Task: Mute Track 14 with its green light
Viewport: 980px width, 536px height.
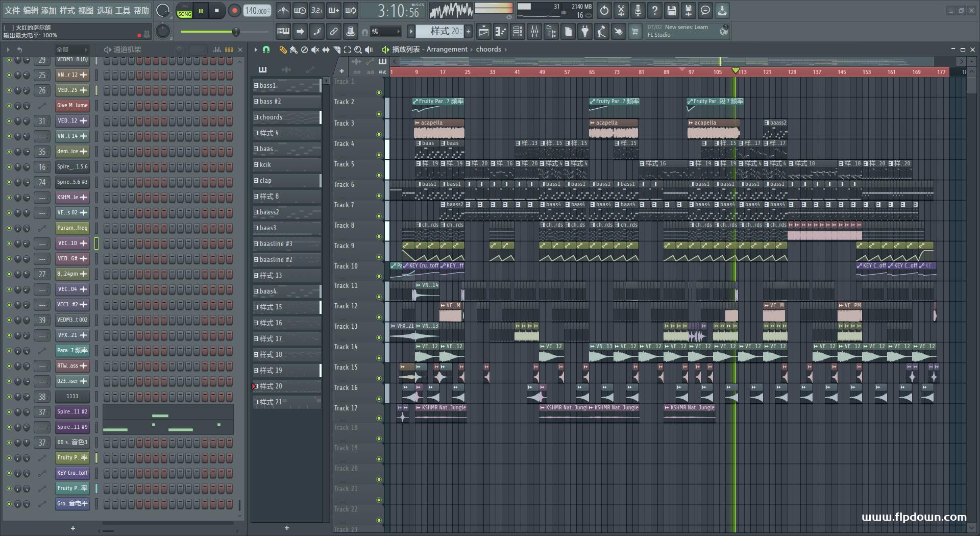Action: tap(379, 358)
